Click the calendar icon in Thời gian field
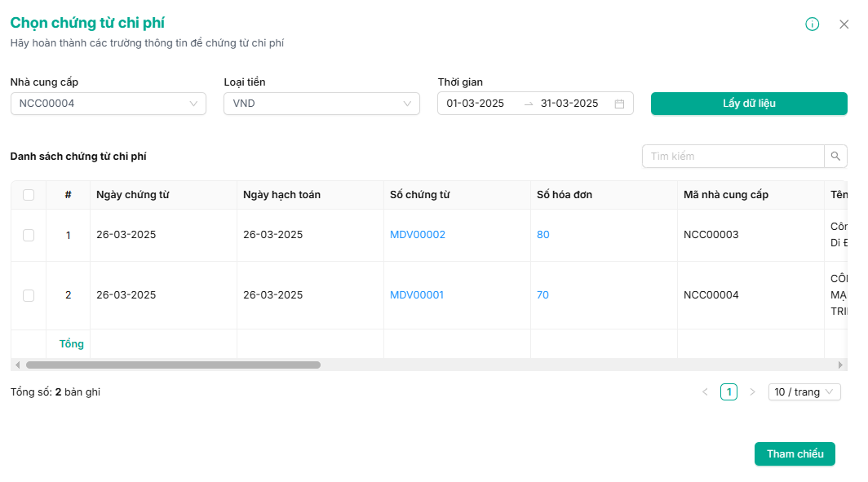868x482 pixels. [619, 104]
